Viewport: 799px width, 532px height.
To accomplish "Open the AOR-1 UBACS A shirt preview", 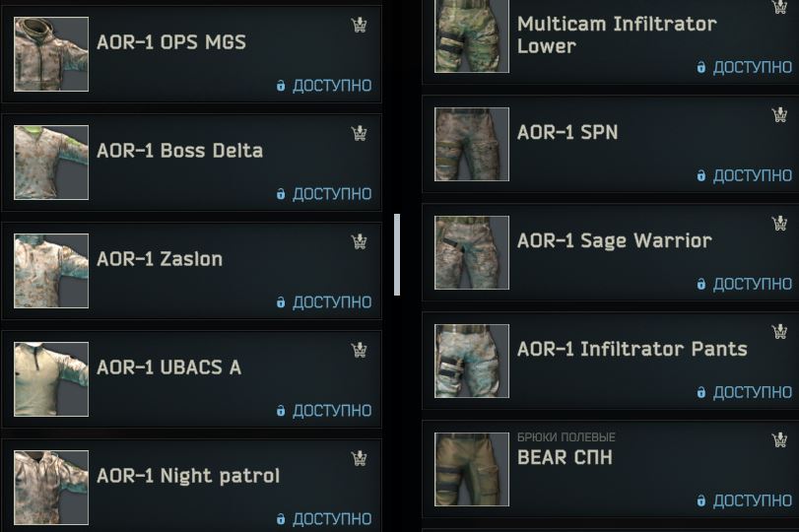I will (51, 379).
